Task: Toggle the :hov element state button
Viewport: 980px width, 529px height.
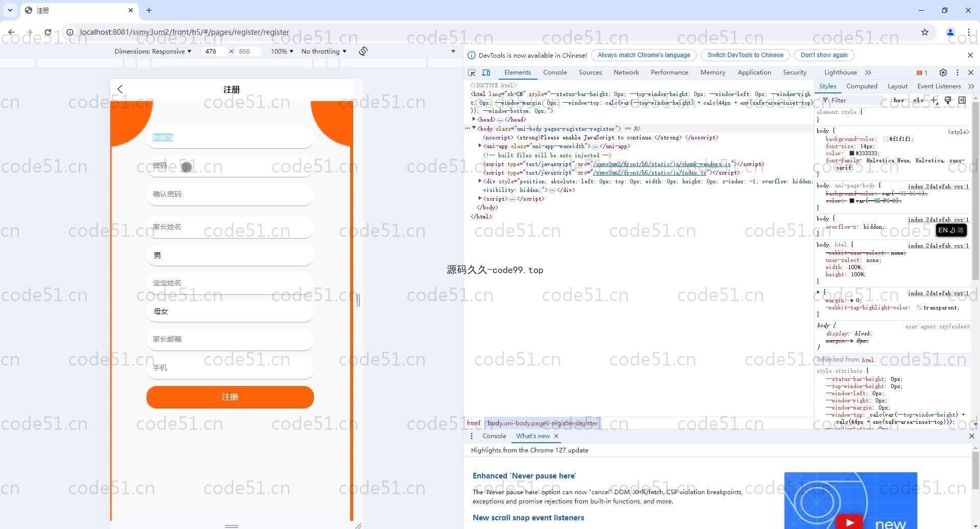Action: pos(898,101)
